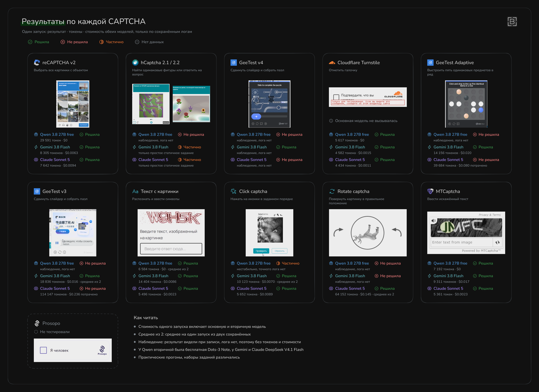The image size is (539, 392).
Task: Click the Нет данных legend icon
Action: click(x=137, y=42)
